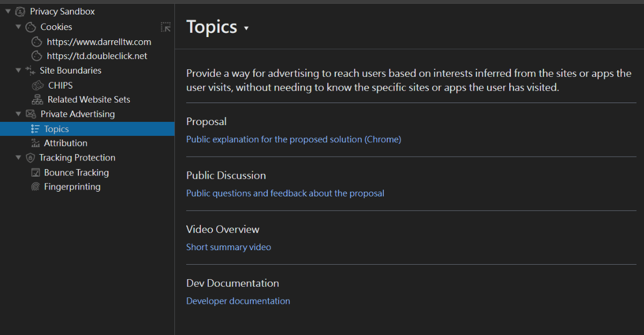The width and height of the screenshot is (644, 335).
Task: Open the Topics heading dropdown
Action: (247, 27)
